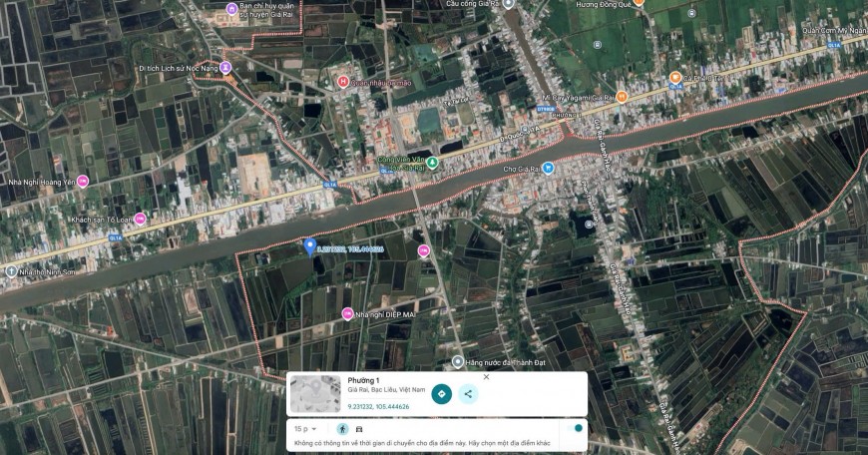Open the Phường 1 place thumbnail
Viewport: 868px width, 455px height.
pyautogui.click(x=315, y=394)
